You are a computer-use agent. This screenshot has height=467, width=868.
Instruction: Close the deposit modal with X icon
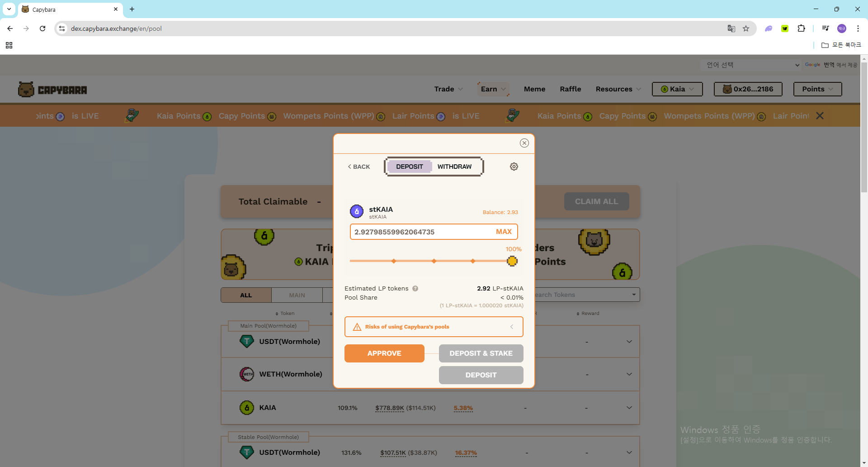[x=524, y=143]
